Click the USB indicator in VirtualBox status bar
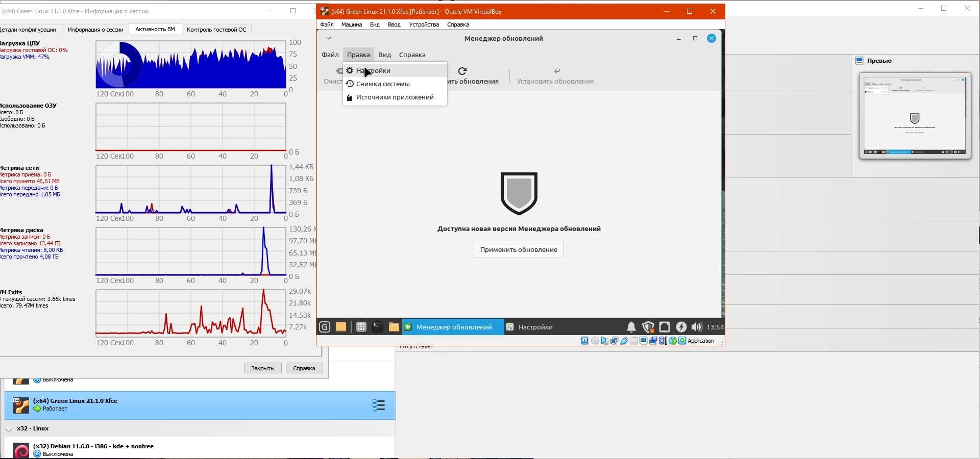Screen dimensions: 980x459 pyautogui.click(x=624, y=341)
